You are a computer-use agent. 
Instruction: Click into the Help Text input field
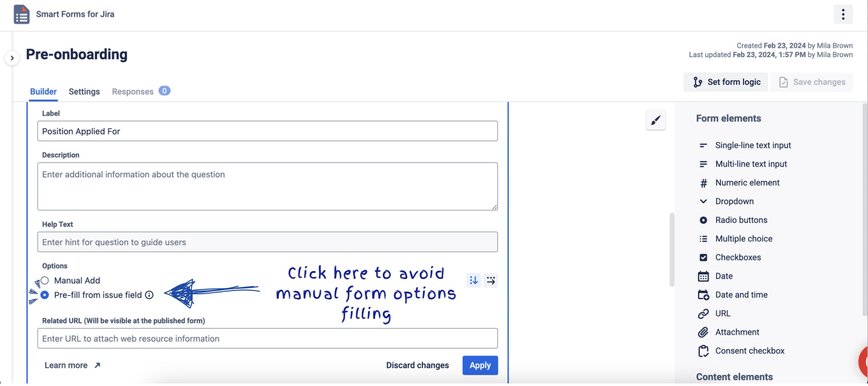(x=267, y=242)
